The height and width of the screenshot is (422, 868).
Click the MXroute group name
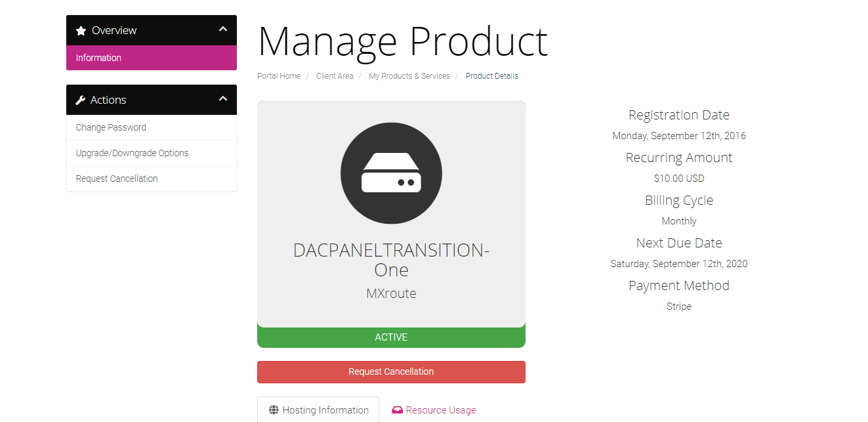(391, 293)
